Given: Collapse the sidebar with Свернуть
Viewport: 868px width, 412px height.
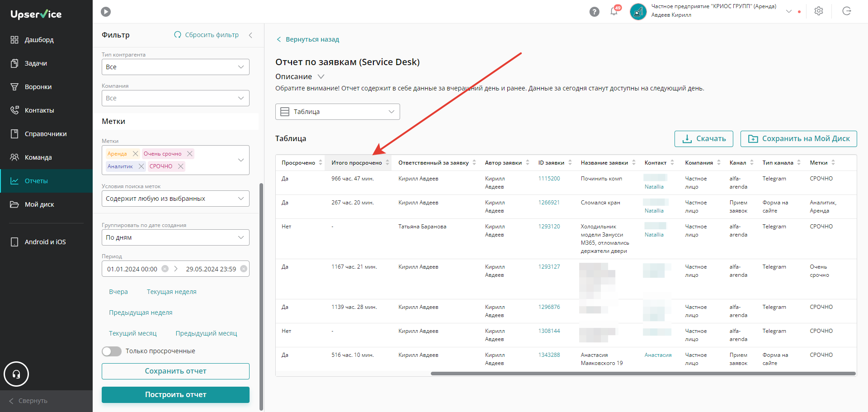Looking at the screenshot, I should click(46, 401).
